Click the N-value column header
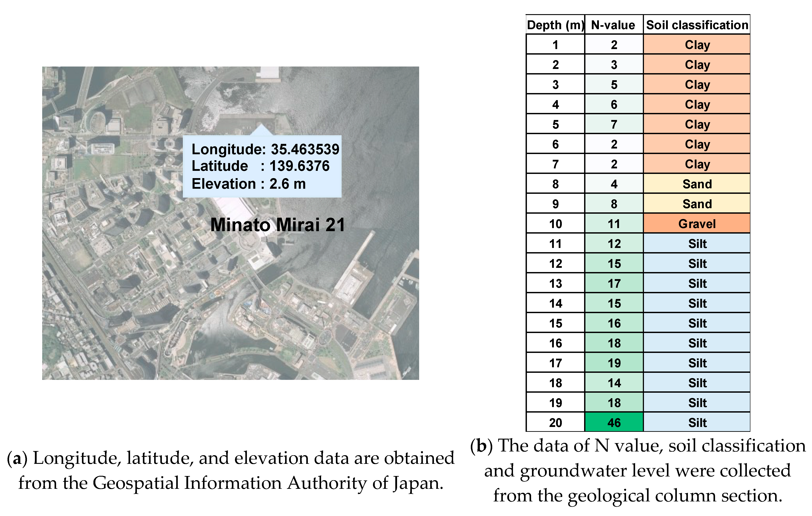Image resolution: width=812 pixels, height=516 pixels. click(613, 25)
